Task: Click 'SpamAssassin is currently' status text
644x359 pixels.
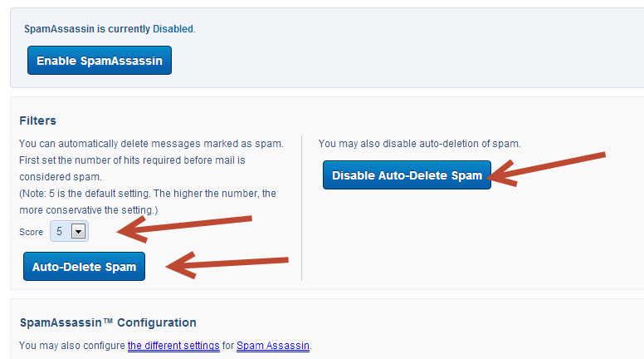Action: (x=87, y=29)
